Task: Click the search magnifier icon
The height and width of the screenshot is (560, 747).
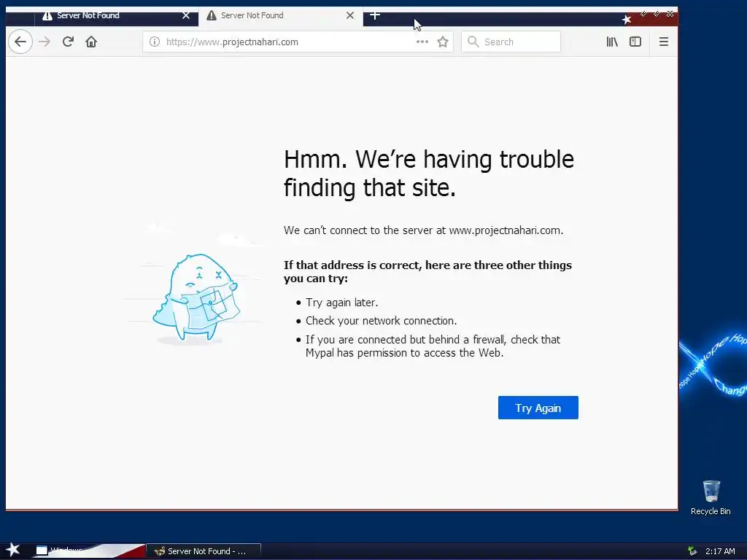Action: (473, 42)
